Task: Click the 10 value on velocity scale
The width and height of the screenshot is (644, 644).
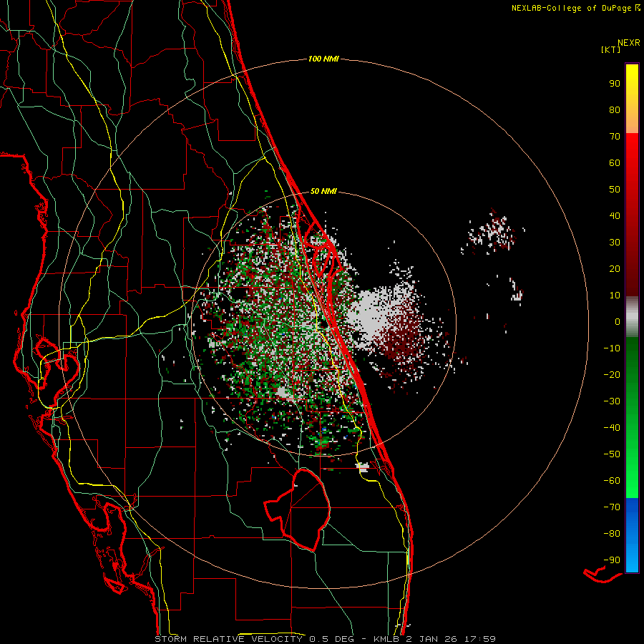Action: 615,296
